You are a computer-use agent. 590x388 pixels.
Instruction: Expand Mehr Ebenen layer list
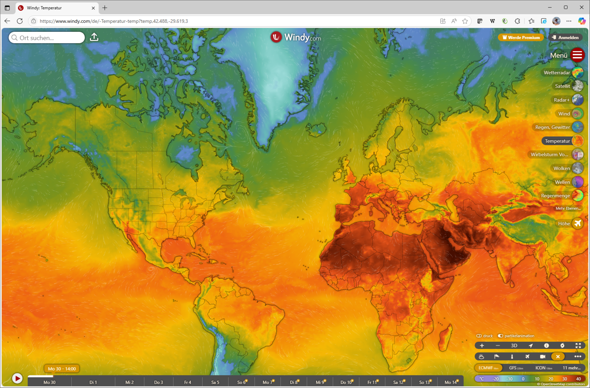[x=568, y=208]
